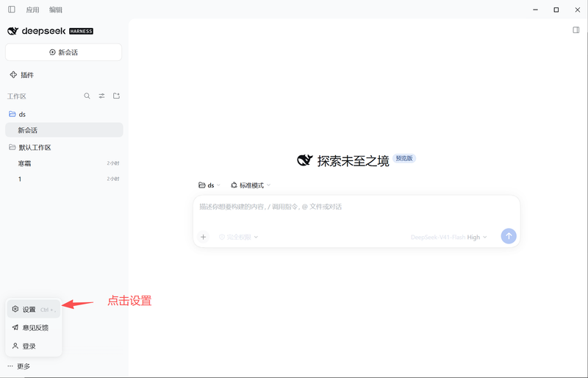Select 登录 from the popup menu
This screenshot has height=378, width=588.
(33, 346)
